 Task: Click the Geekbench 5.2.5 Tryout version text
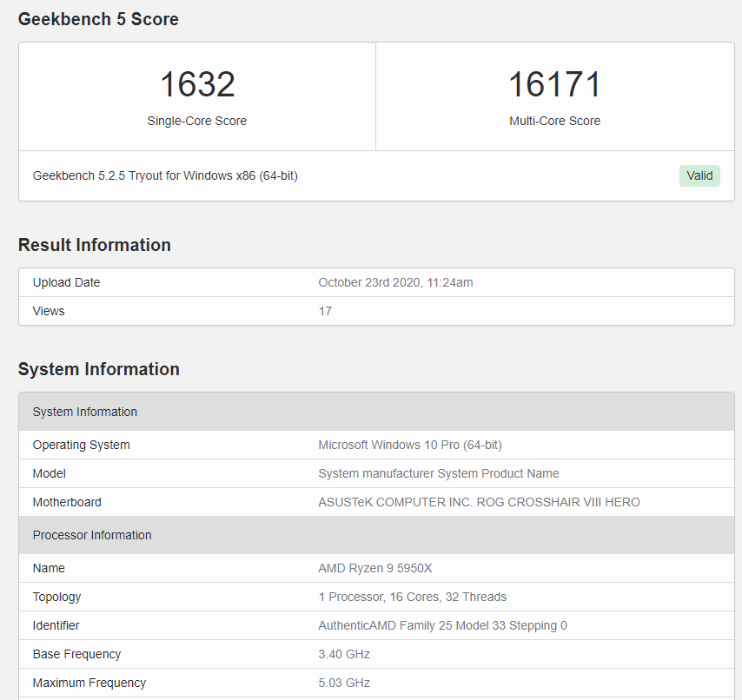pyautogui.click(x=165, y=175)
